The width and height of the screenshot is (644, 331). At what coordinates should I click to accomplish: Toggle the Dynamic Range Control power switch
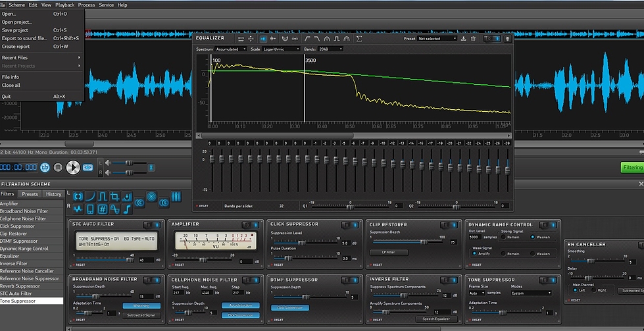(x=549, y=225)
